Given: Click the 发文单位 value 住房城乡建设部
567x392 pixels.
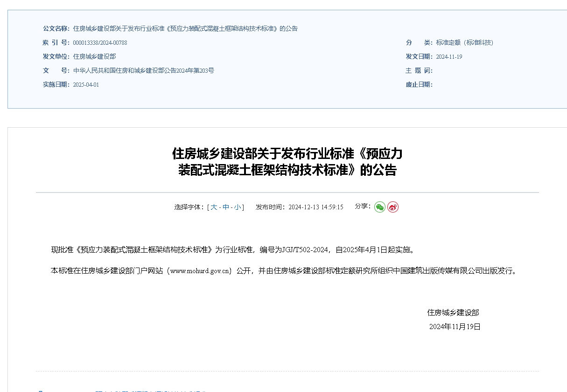Looking at the screenshot, I should pyautogui.click(x=94, y=56).
